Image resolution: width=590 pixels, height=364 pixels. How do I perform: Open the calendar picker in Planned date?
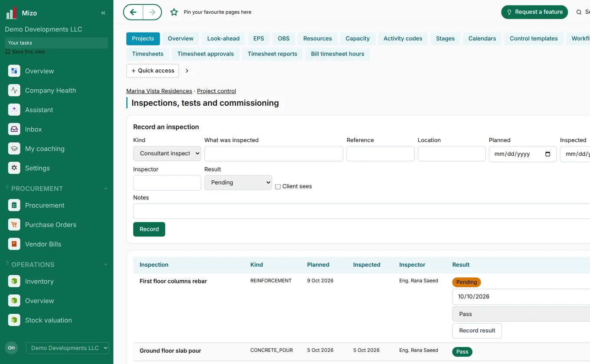click(x=547, y=154)
